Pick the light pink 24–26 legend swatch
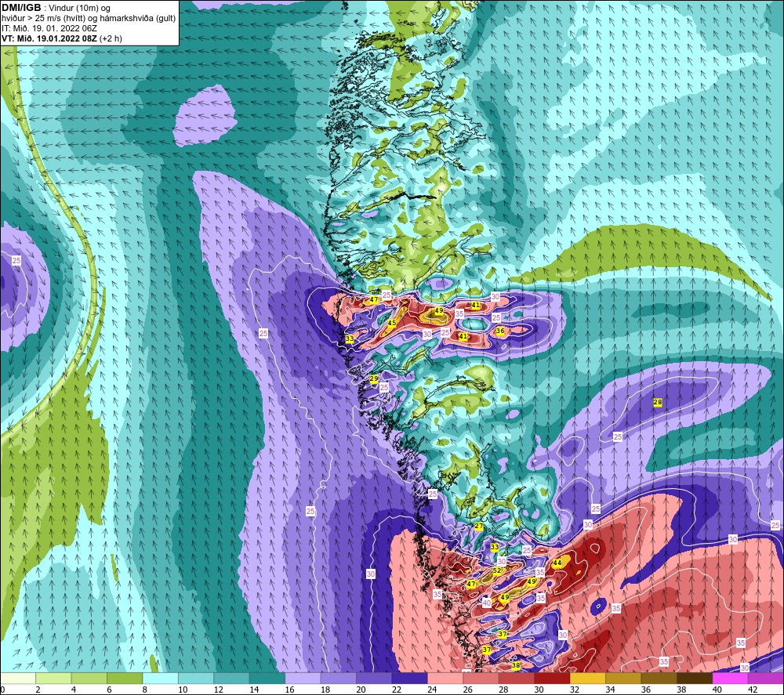 [445, 678]
